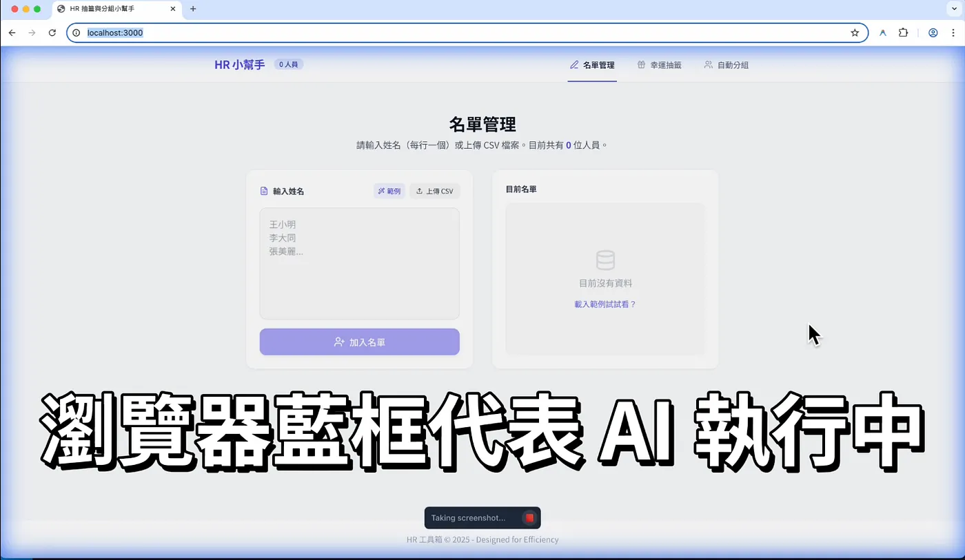
Task: Go back with the browser back arrow
Action: [x=12, y=32]
